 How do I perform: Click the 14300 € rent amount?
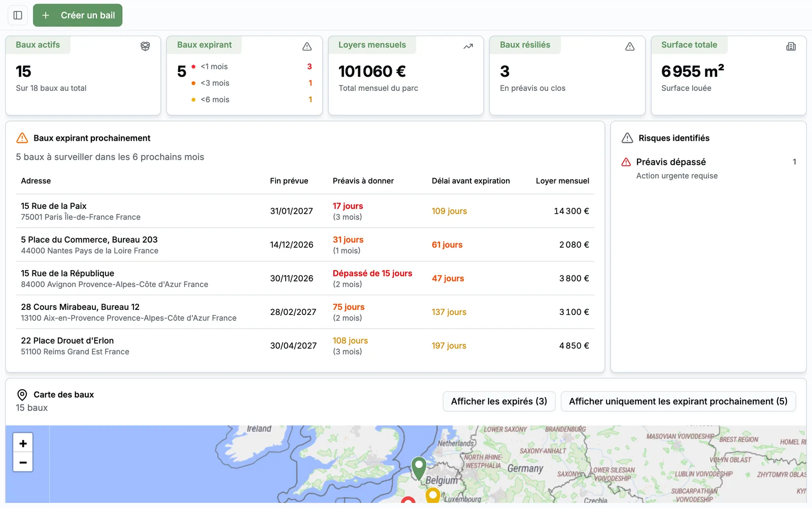571,211
